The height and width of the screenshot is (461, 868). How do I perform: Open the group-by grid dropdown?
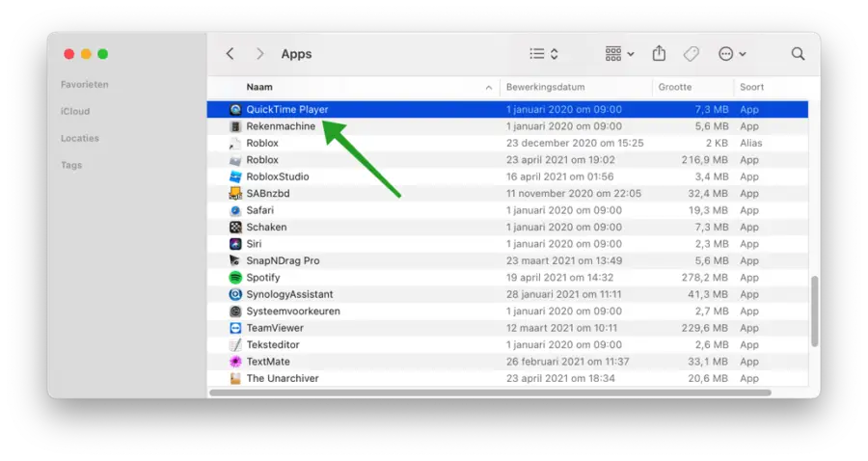(x=619, y=54)
